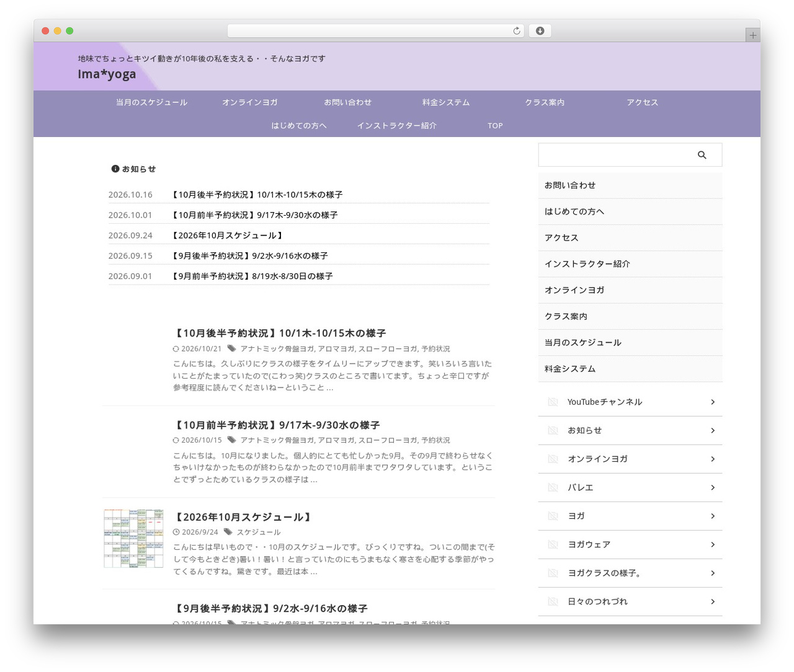Expand the 日々のつれづれ category chevron
This screenshot has width=794, height=672.
[713, 601]
